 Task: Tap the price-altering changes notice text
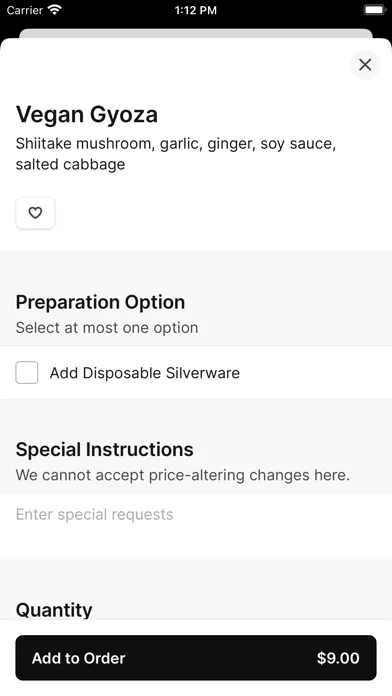point(182,475)
